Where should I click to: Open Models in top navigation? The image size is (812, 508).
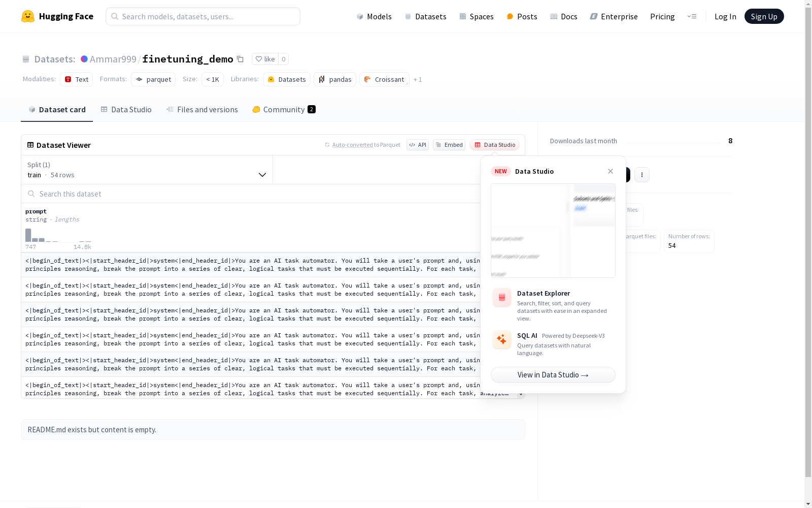(374, 16)
